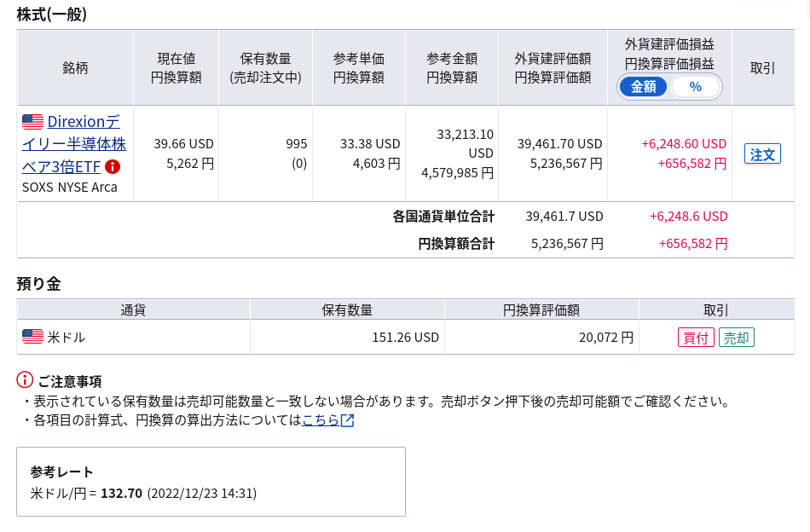Click the 現在値 円換算額 column header
The height and width of the screenshot is (532, 810).
click(176, 67)
